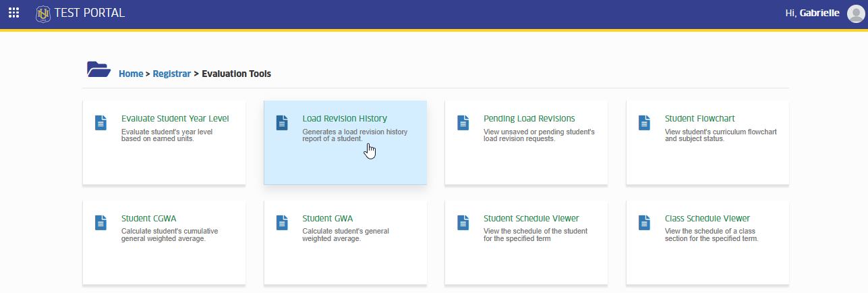Click the document icon for Load Revision History
This screenshot has width=868, height=293.
pyautogui.click(x=282, y=123)
